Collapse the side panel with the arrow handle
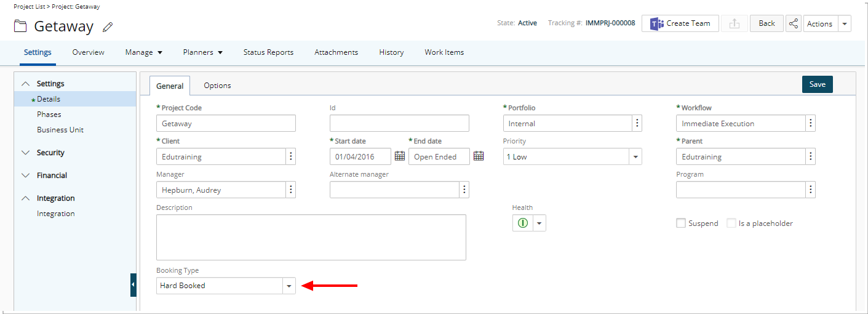Screen dimensions: 868x314 pos(133,284)
